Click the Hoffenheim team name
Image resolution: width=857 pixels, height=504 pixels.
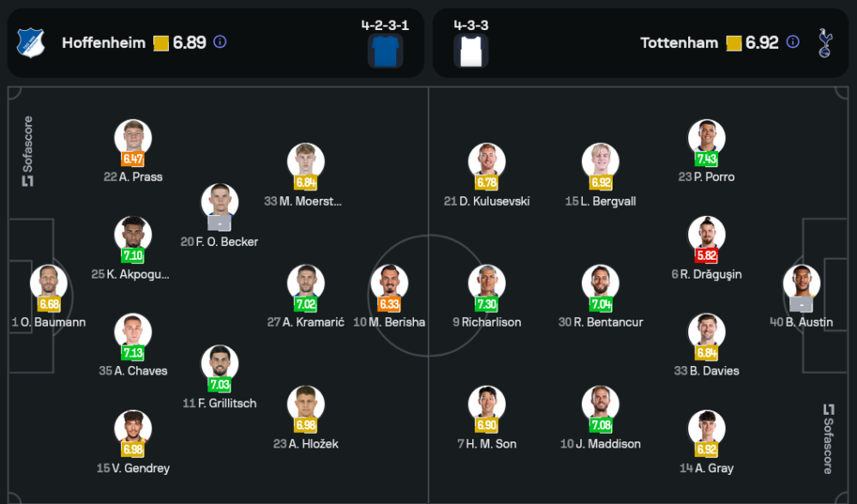tap(104, 43)
